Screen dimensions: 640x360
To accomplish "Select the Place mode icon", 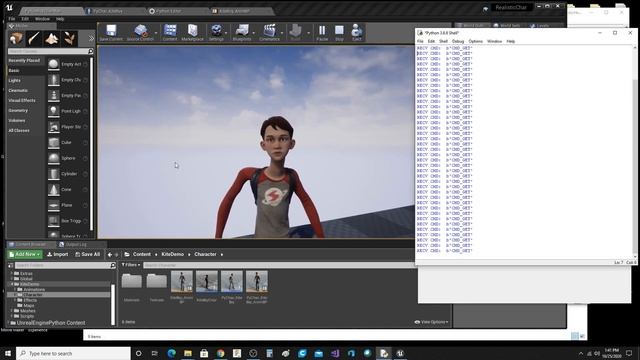I will pos(16,38).
